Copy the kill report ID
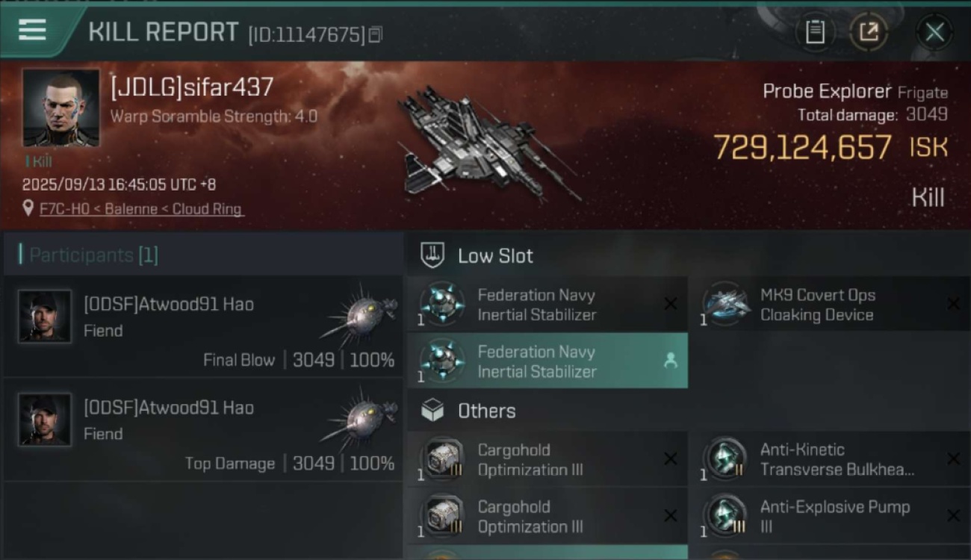Image resolution: width=971 pixels, height=560 pixels. point(375,34)
